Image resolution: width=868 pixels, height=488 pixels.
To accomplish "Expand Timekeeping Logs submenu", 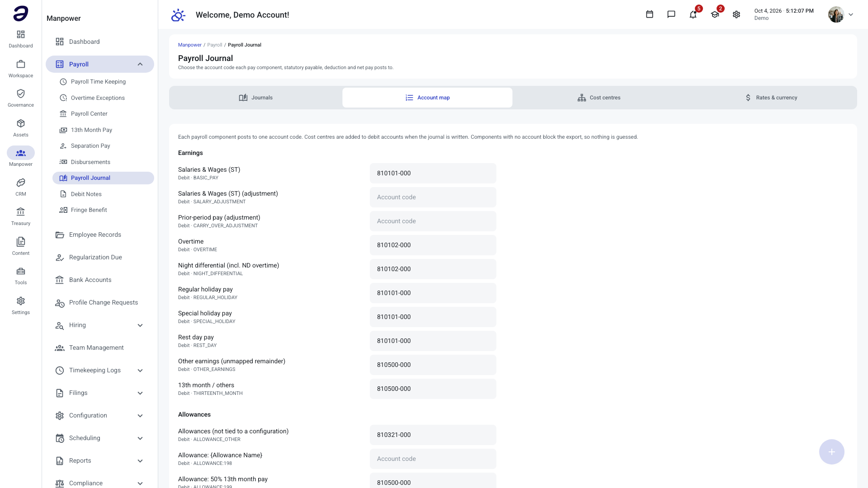I will 140,371.
